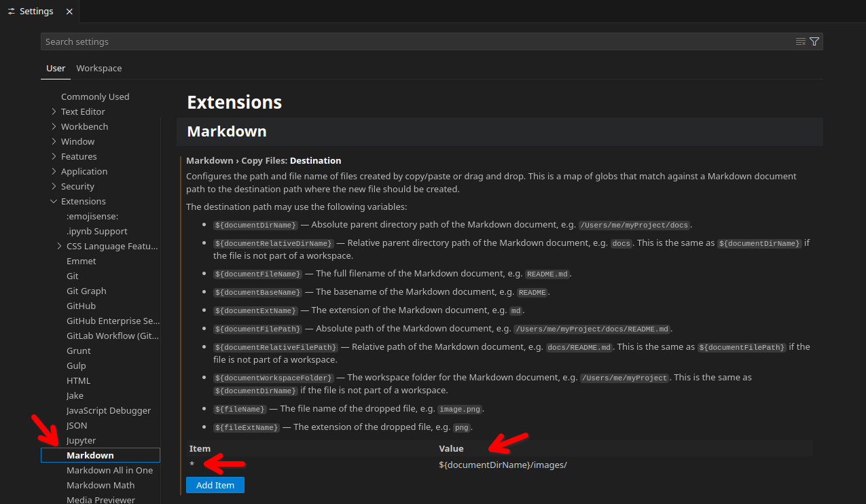The height and width of the screenshot is (504, 866).
Task: Select Git Graph extension settings
Action: click(86, 291)
